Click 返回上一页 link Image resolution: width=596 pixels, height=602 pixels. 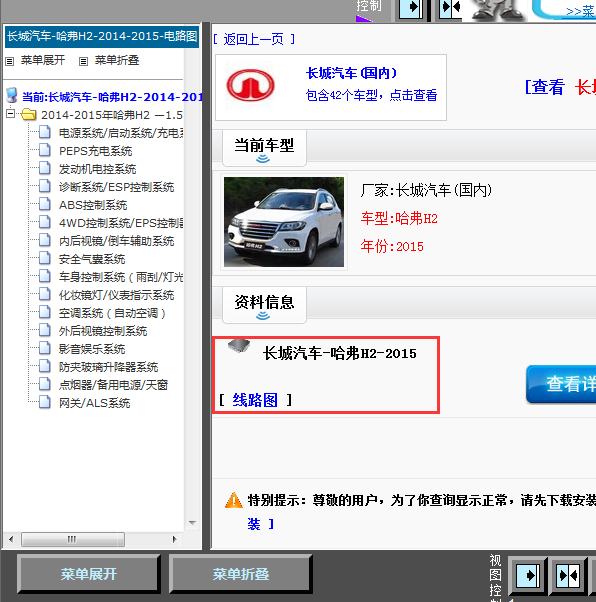253,39
